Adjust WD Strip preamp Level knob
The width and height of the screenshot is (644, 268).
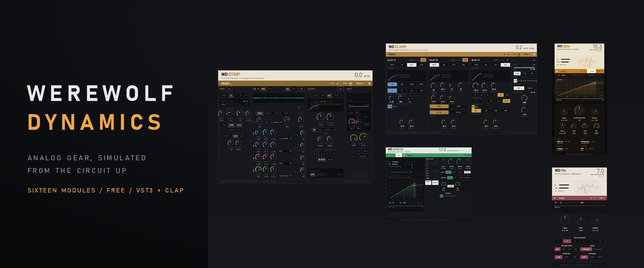coord(240,113)
